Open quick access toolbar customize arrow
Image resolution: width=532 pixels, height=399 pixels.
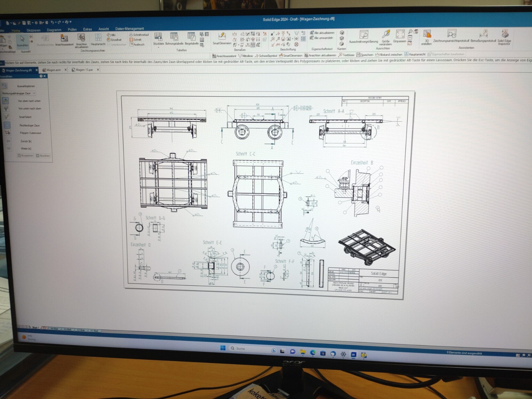pyautogui.click(x=70, y=22)
